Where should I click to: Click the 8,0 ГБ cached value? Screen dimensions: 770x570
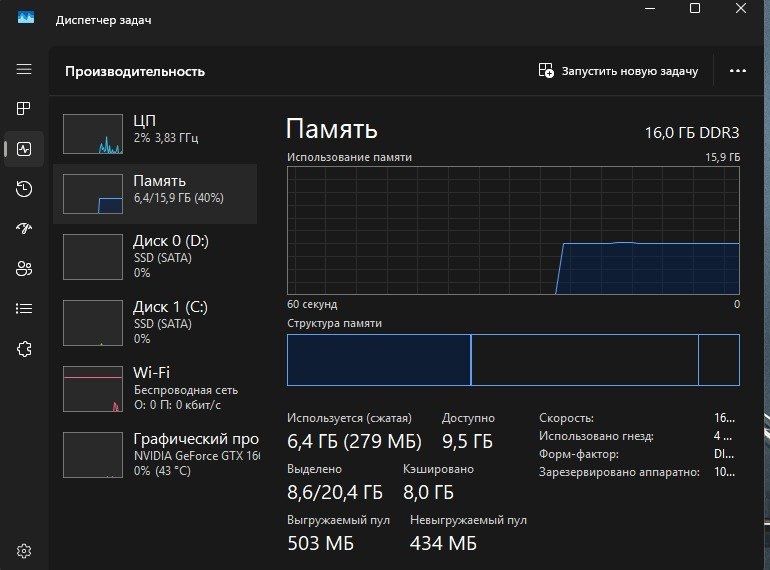428,492
